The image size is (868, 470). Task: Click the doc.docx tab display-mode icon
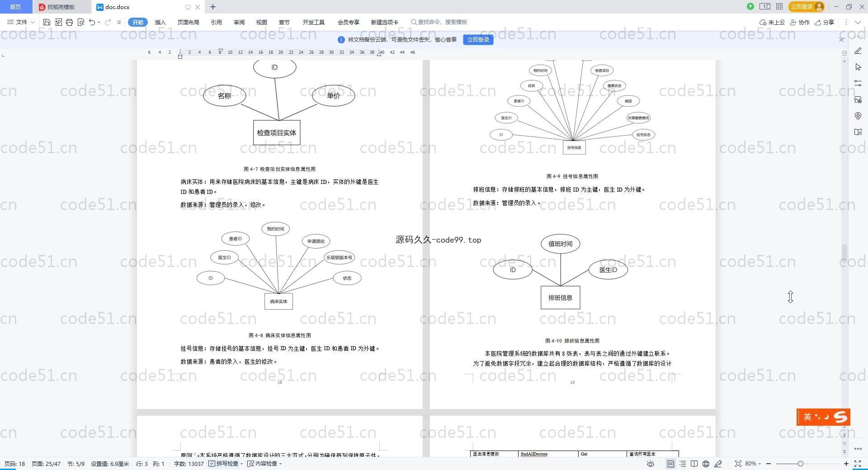coord(188,7)
